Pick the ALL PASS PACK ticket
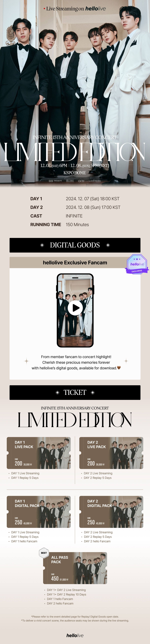Viewport: 150px width, 644px height. 75,568
